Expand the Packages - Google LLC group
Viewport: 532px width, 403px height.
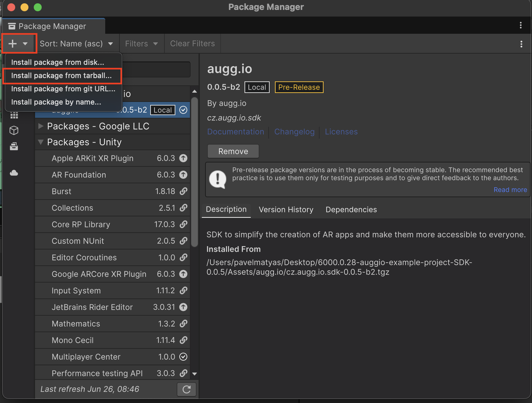(41, 126)
